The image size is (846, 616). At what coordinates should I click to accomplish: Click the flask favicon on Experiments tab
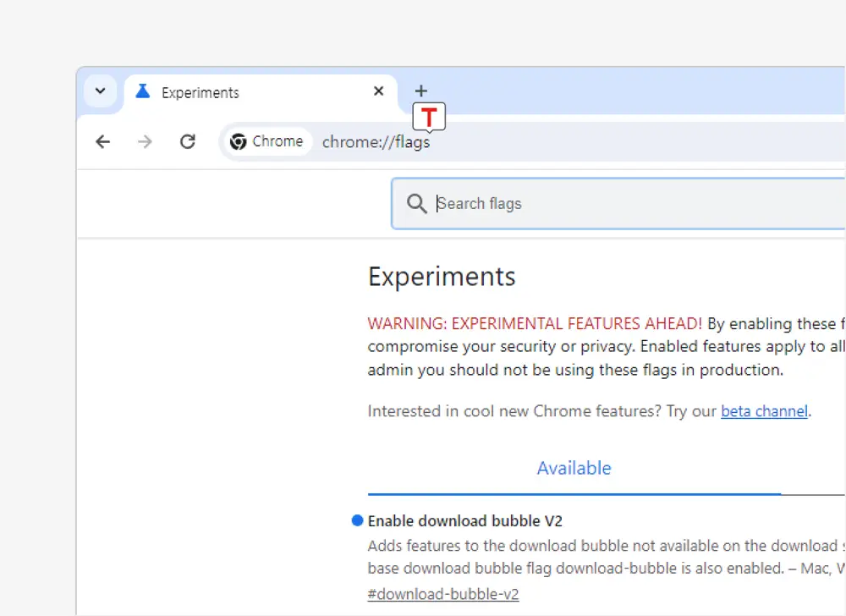click(143, 91)
